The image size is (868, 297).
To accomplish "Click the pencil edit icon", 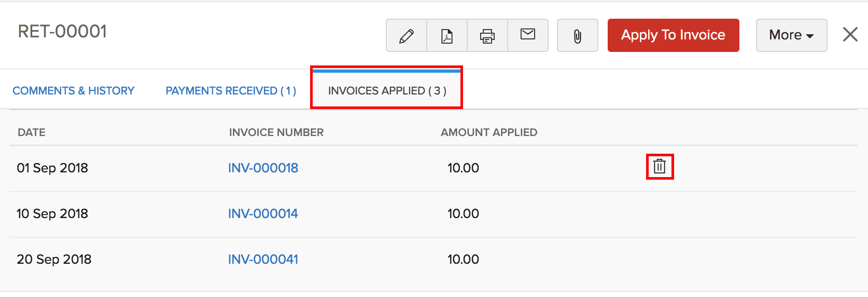I will coord(407,36).
